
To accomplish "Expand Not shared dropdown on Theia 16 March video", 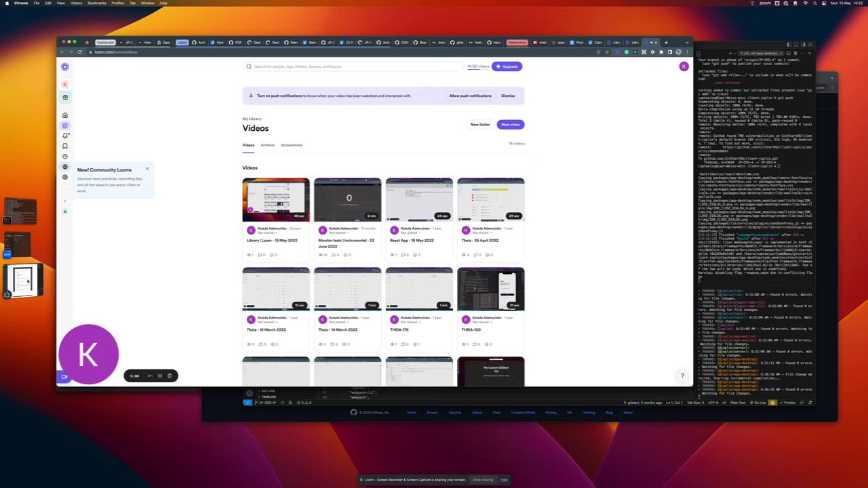I will click(267, 321).
